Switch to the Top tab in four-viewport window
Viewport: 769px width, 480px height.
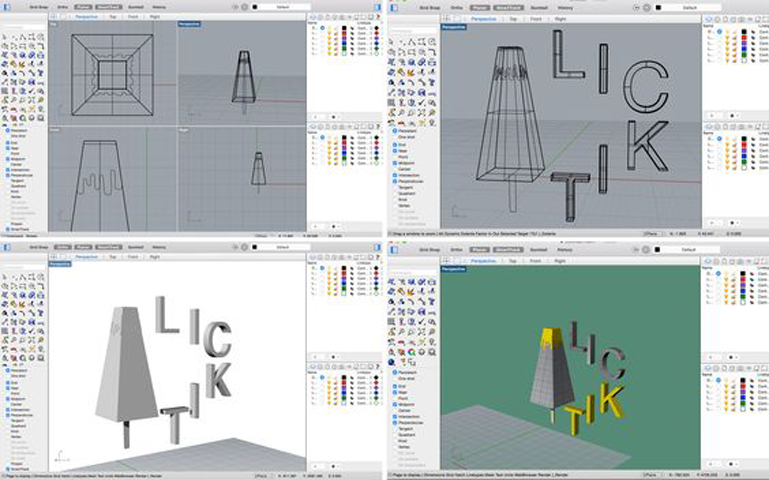click(113, 17)
